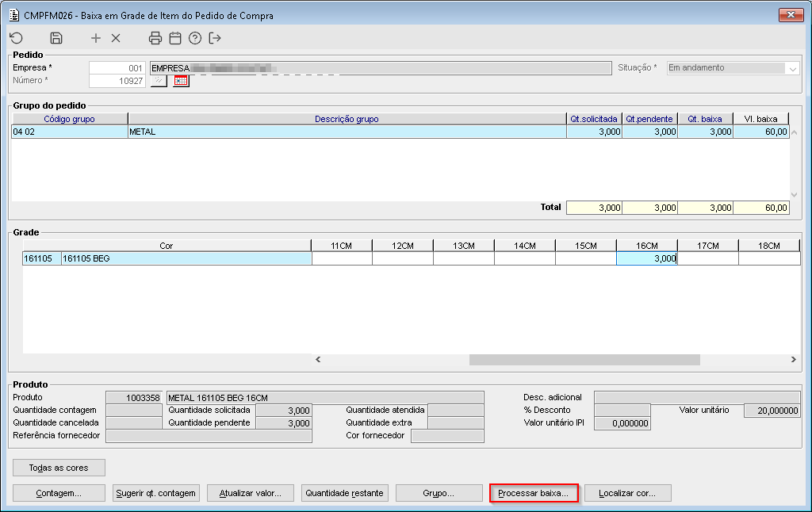Click the Qt.solicitada column header

[x=594, y=119]
